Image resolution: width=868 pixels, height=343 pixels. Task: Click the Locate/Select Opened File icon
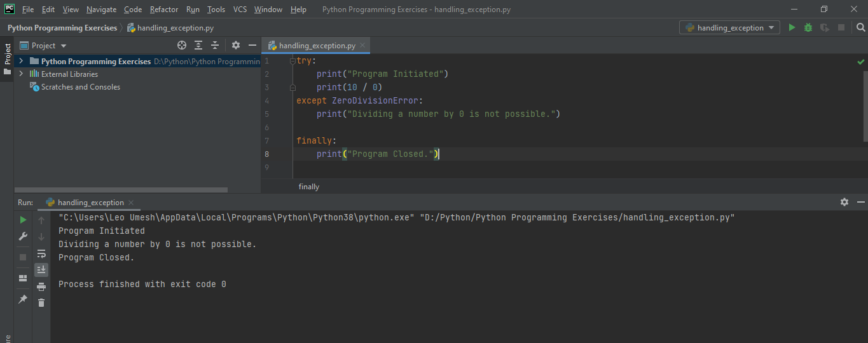[182, 45]
